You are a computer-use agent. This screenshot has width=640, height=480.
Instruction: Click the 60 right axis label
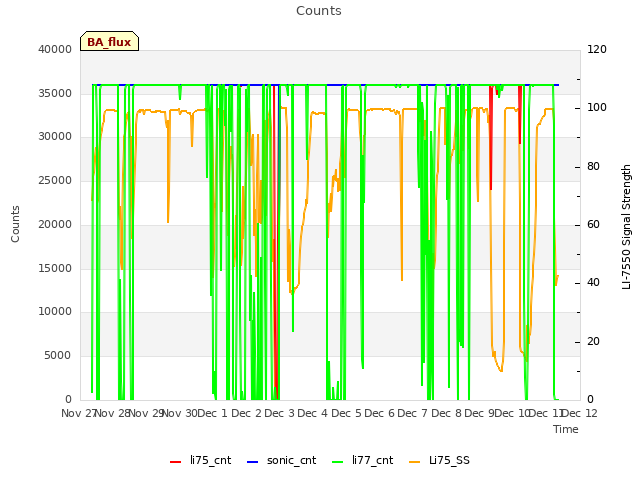pos(593,224)
